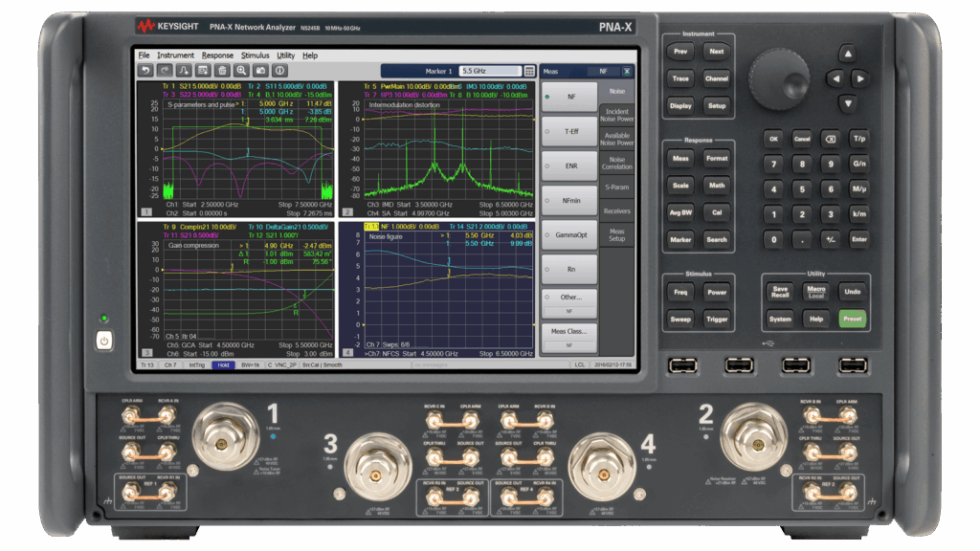The height and width of the screenshot is (551, 980).
Task: Switch to the Receivers tab
Action: 617,211
